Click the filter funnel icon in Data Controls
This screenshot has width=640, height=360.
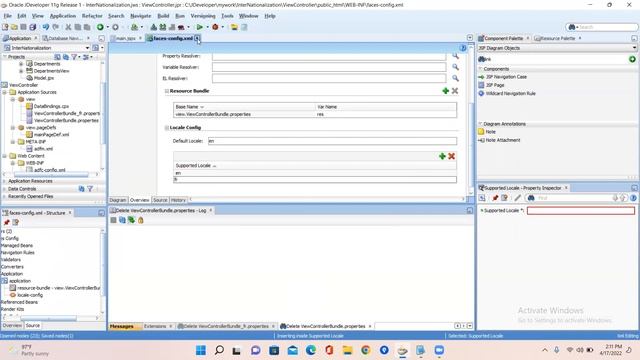(x=90, y=189)
